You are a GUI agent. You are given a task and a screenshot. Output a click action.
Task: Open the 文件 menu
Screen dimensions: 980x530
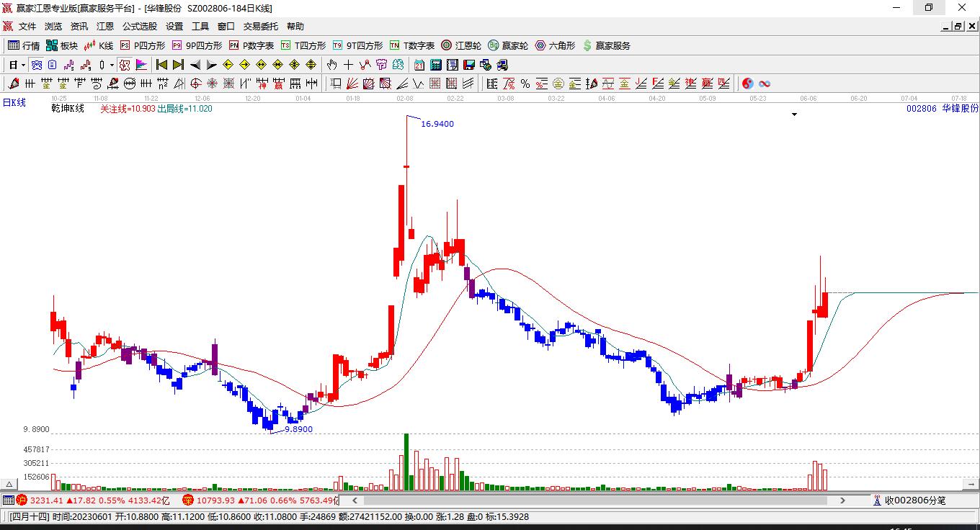(27, 27)
